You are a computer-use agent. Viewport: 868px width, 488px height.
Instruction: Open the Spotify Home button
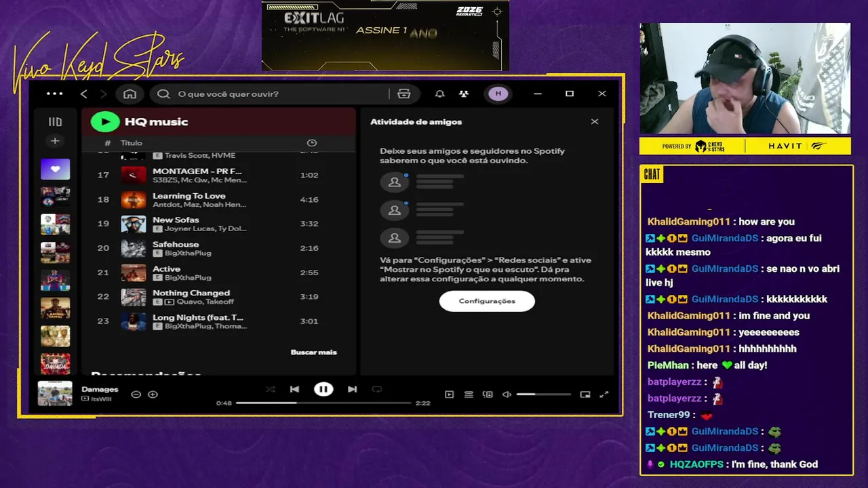click(130, 94)
